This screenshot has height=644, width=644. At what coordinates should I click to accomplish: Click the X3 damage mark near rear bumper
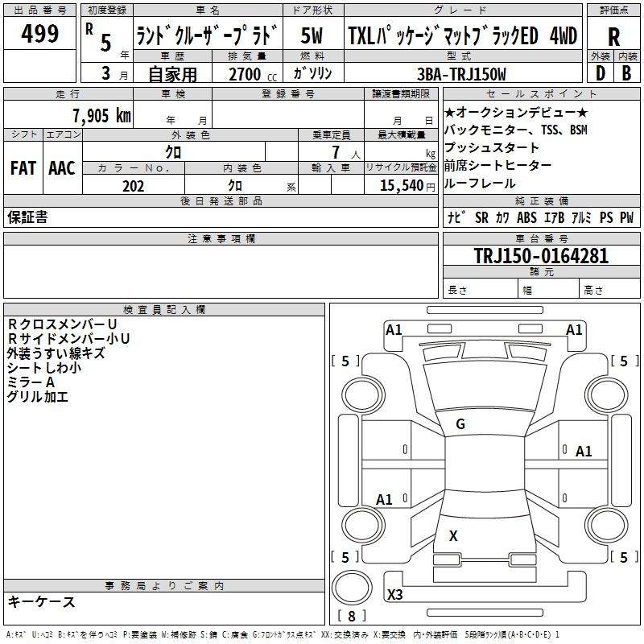coord(395,595)
